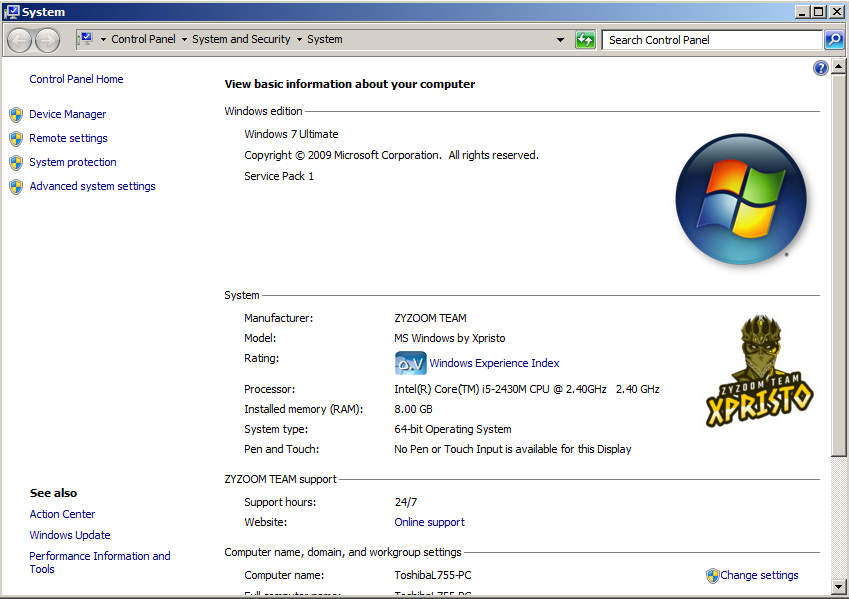Open Control Panel Home link
This screenshot has width=849, height=599.
tap(76, 79)
